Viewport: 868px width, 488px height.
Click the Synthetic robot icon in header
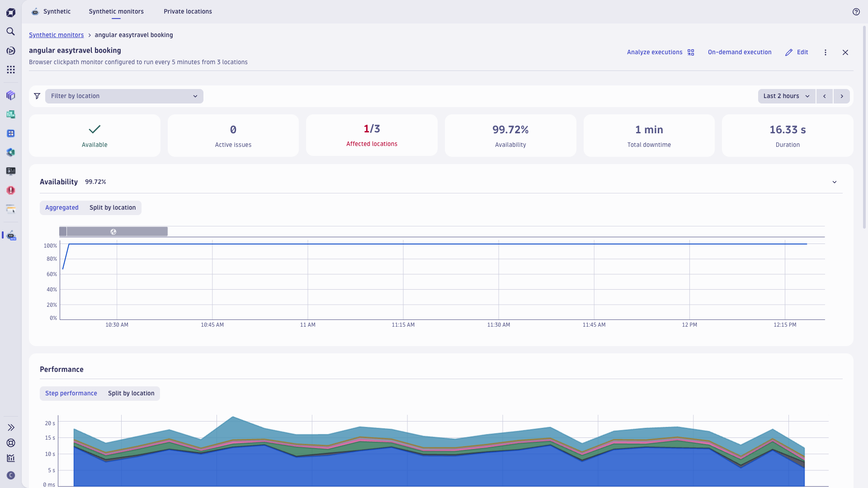click(x=35, y=12)
